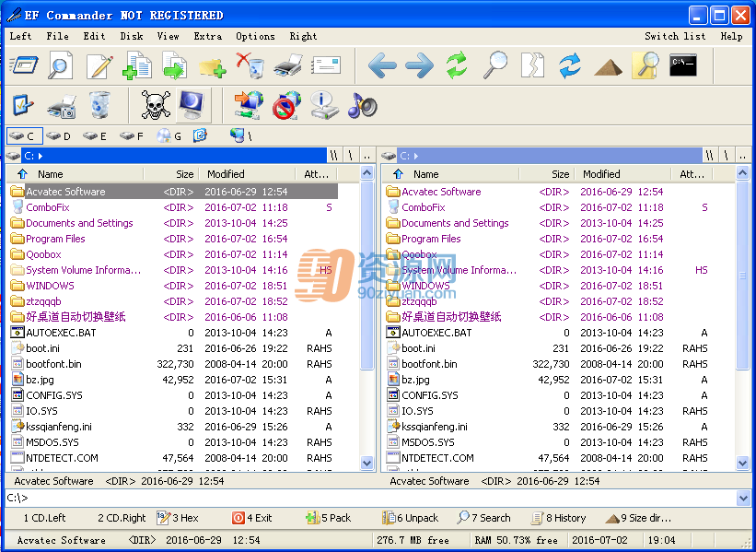Open left panel C: path dropdown arrow
The width and height of the screenshot is (756, 552).
(41, 156)
